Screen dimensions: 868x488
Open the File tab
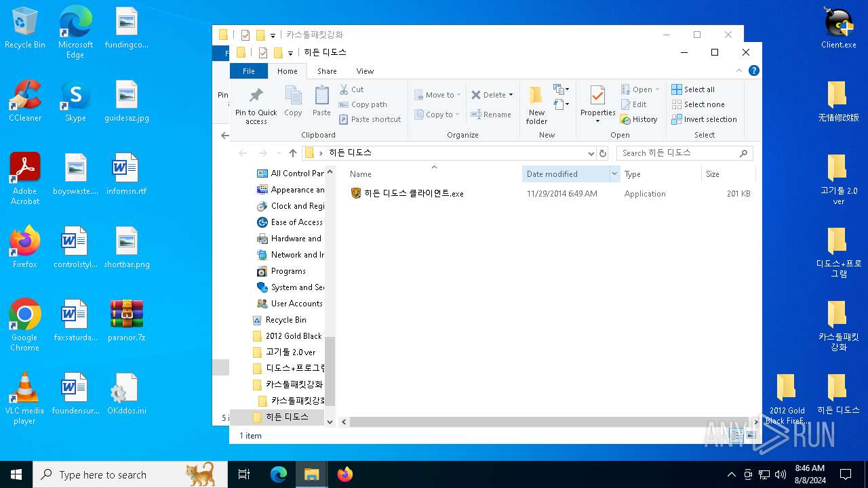pos(249,71)
